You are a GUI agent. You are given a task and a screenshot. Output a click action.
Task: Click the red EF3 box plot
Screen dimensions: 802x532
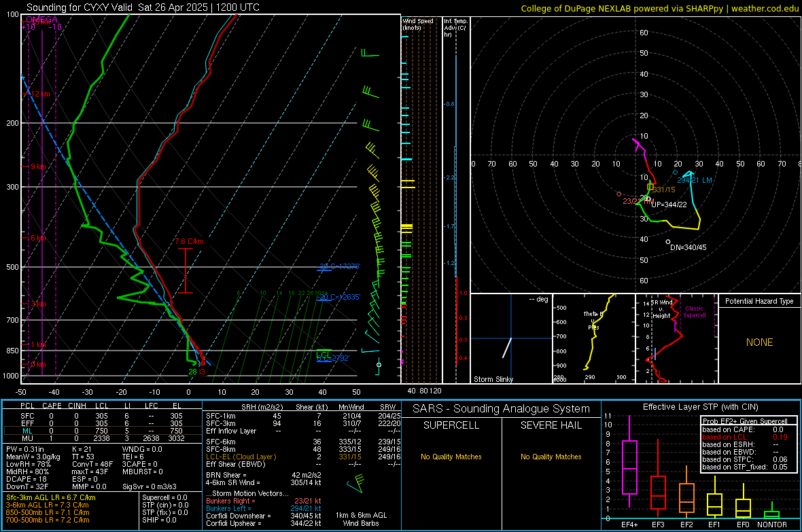click(658, 479)
